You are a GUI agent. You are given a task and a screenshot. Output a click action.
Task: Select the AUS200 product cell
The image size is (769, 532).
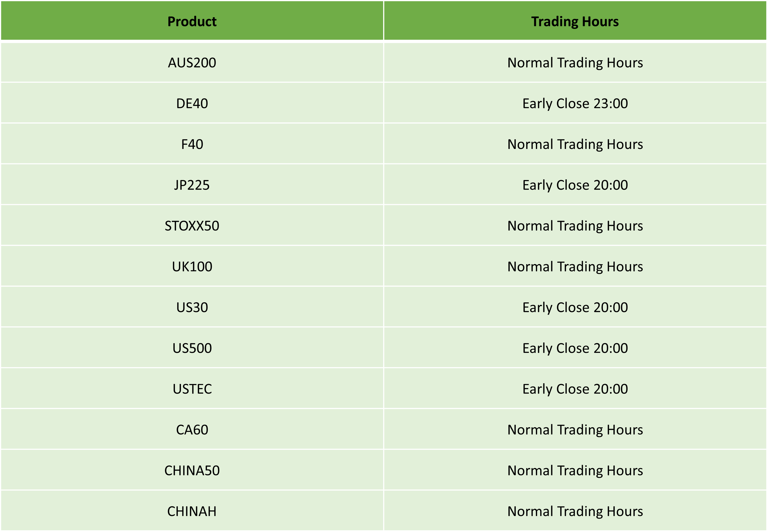tap(192, 63)
